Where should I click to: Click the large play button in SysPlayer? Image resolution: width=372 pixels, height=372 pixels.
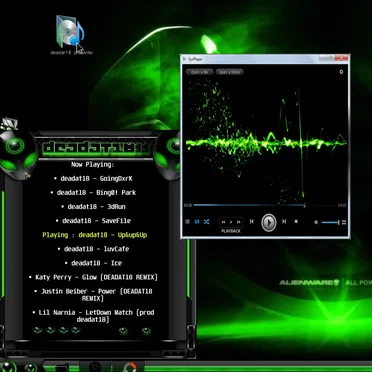[268, 222]
